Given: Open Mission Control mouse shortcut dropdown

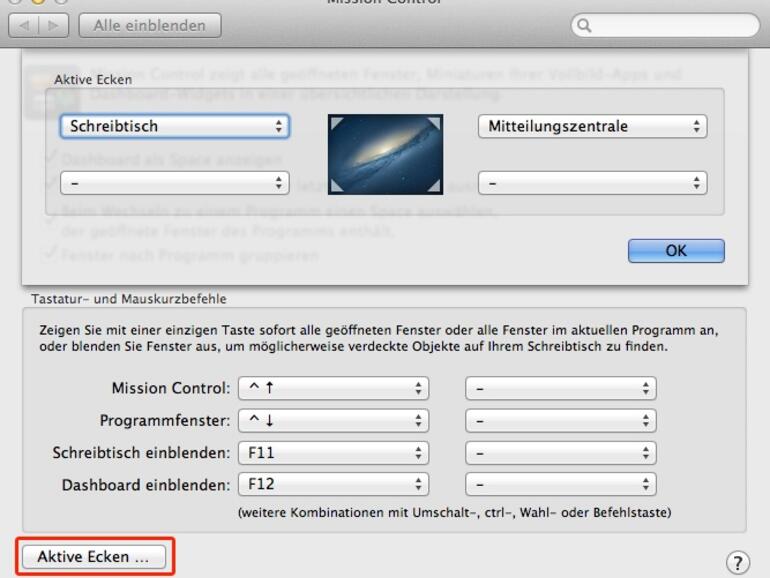Looking at the screenshot, I should (x=561, y=388).
